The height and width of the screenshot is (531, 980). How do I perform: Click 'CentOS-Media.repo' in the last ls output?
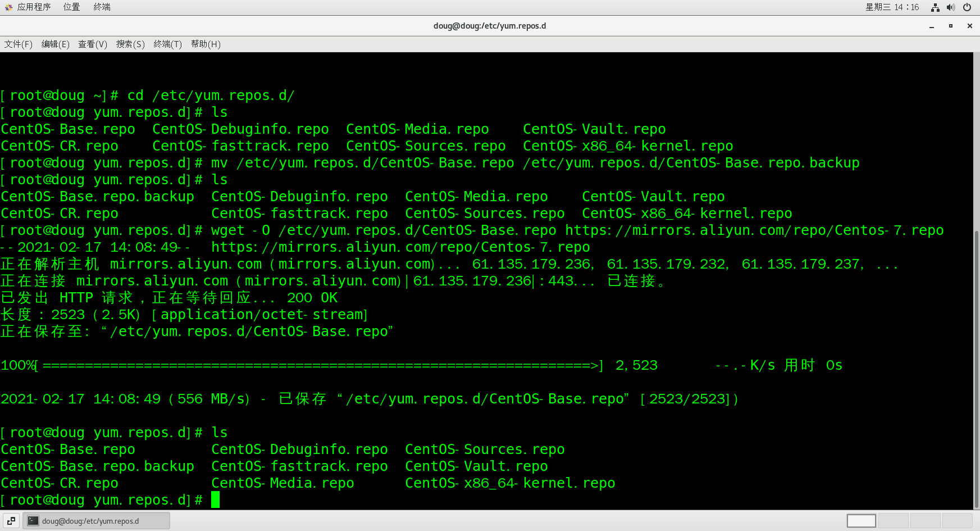282,483
